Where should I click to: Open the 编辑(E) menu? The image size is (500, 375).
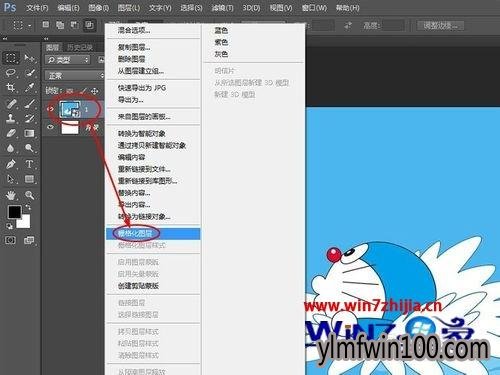[68, 8]
